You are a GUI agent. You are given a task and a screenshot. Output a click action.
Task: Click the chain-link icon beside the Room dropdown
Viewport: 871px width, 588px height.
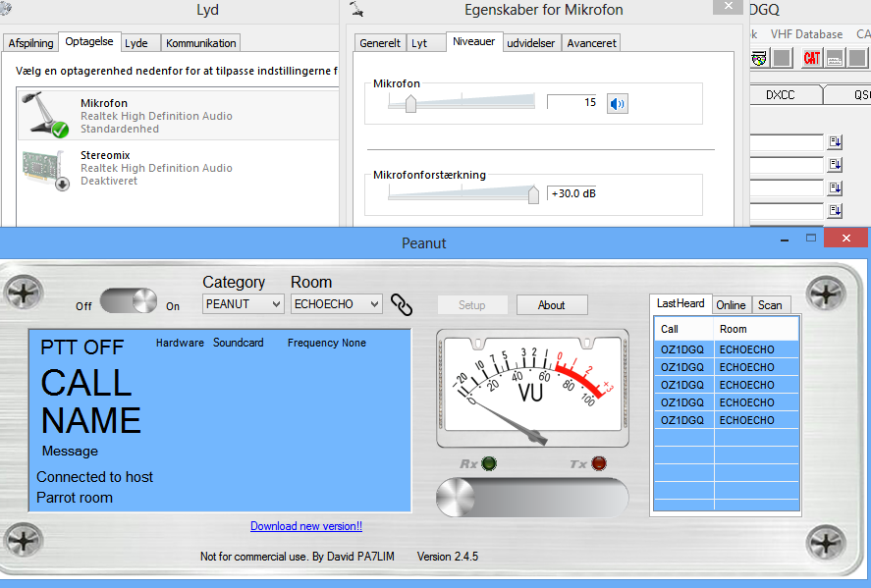click(x=402, y=304)
